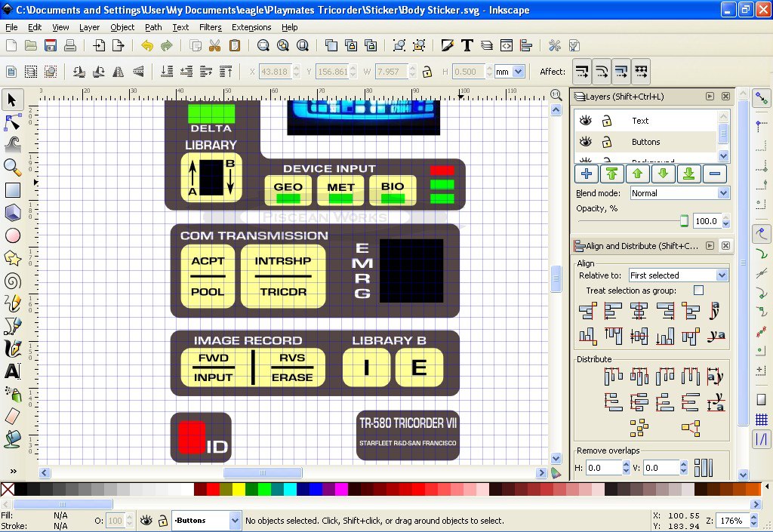Image resolution: width=773 pixels, height=532 pixels.
Task: Click the Cut scissors icon
Action: (214, 46)
